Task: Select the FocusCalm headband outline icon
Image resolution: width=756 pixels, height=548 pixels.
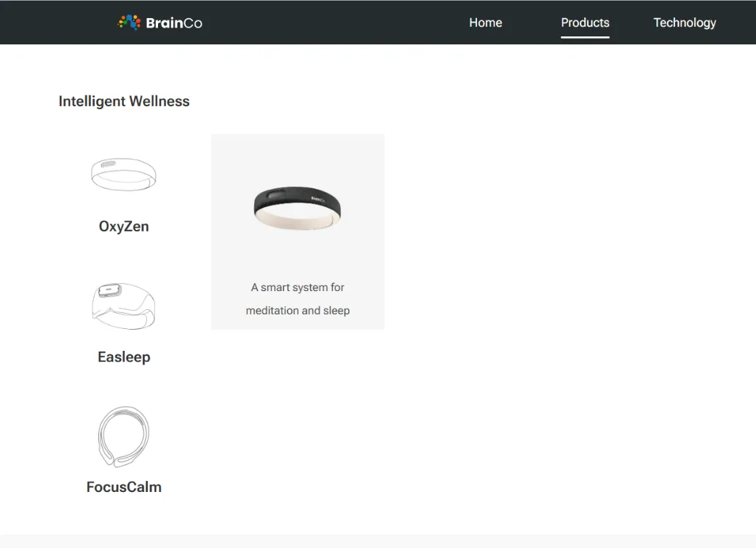Action: [x=123, y=437]
